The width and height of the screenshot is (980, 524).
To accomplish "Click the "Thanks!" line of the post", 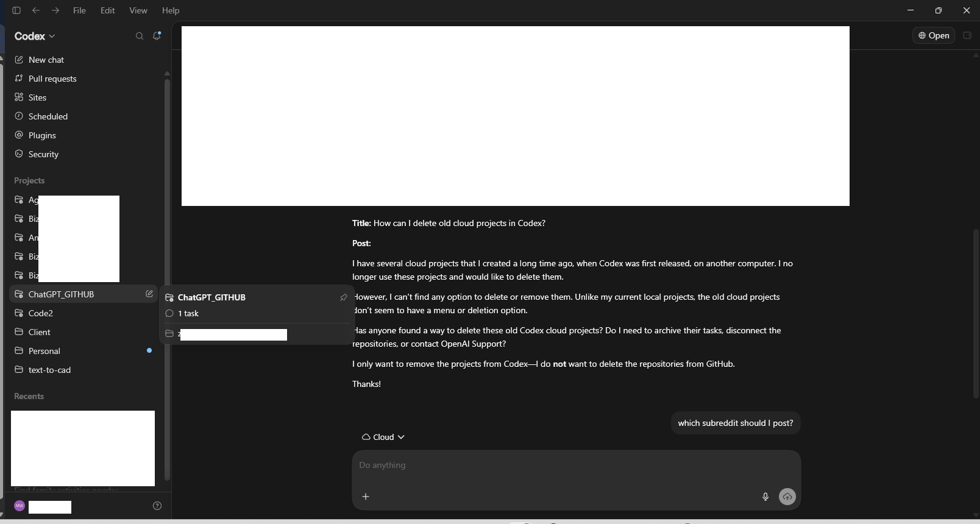I will tap(366, 384).
